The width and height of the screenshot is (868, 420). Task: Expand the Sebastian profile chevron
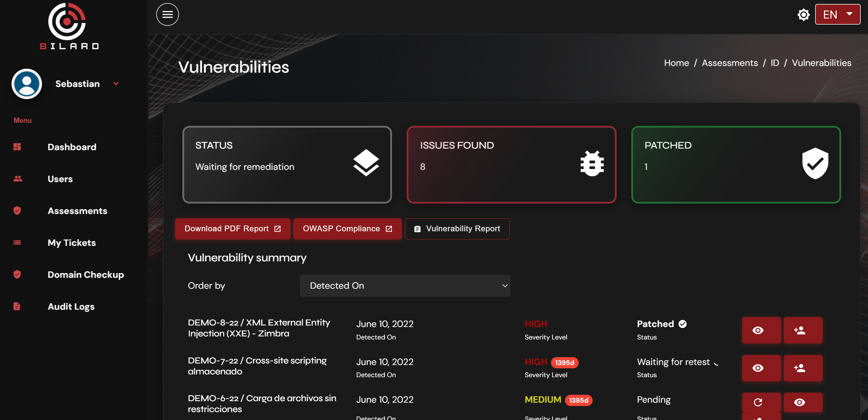[116, 84]
